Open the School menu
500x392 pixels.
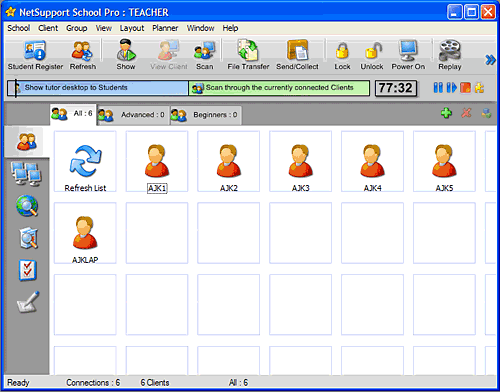[19, 28]
